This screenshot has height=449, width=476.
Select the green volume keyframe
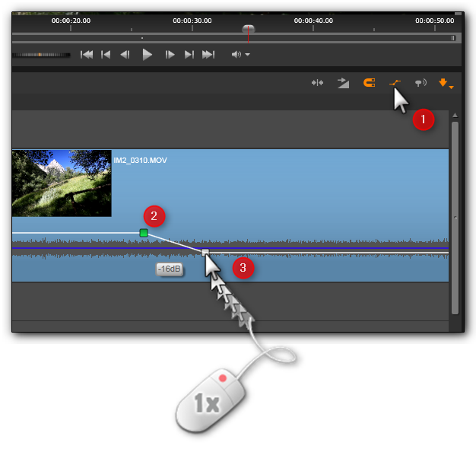[x=144, y=233]
